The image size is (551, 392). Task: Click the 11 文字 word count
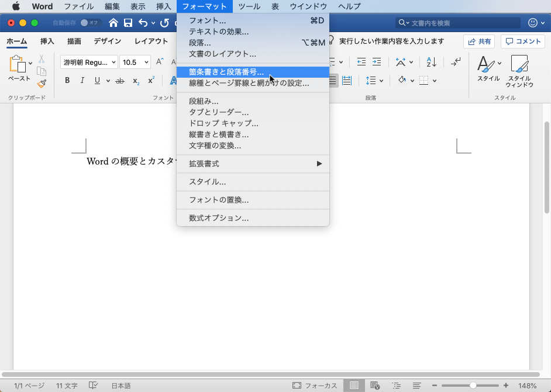67,386
